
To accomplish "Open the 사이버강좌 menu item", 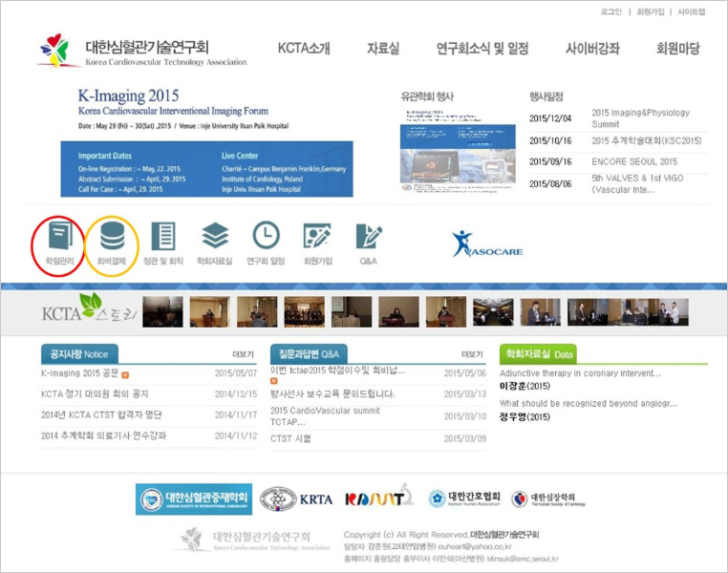I will 592,49.
